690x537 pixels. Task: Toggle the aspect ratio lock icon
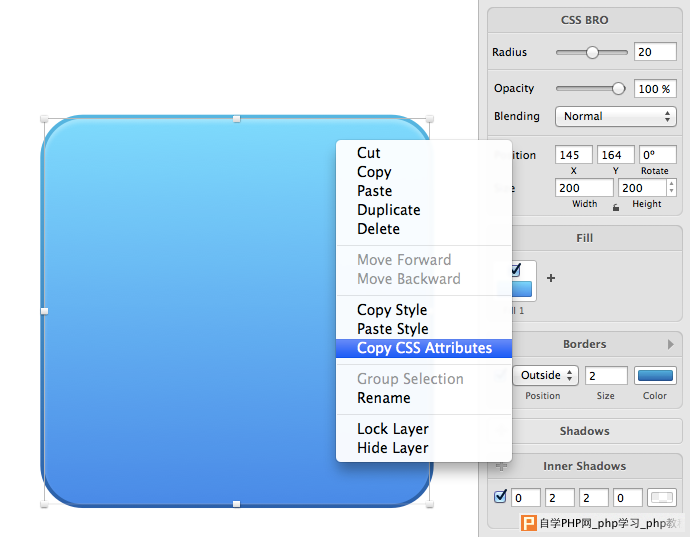pyautogui.click(x=616, y=207)
